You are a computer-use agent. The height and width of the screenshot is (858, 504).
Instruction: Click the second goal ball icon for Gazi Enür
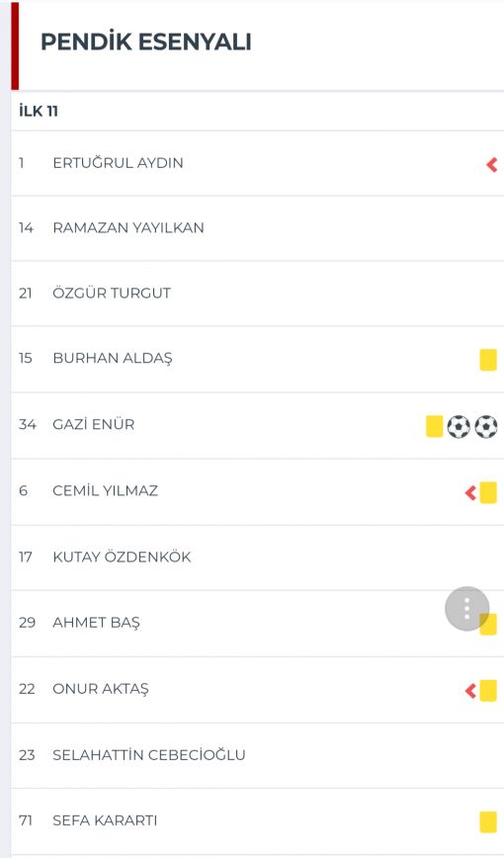(486, 426)
